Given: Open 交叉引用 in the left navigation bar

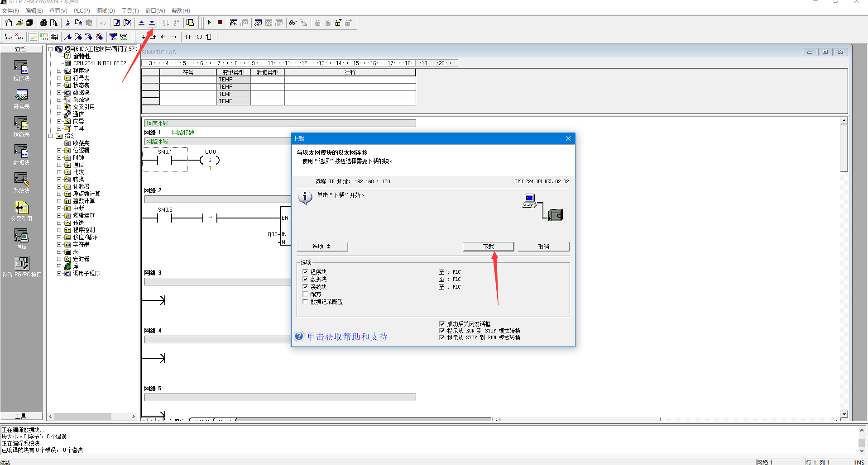Looking at the screenshot, I should click(21, 211).
